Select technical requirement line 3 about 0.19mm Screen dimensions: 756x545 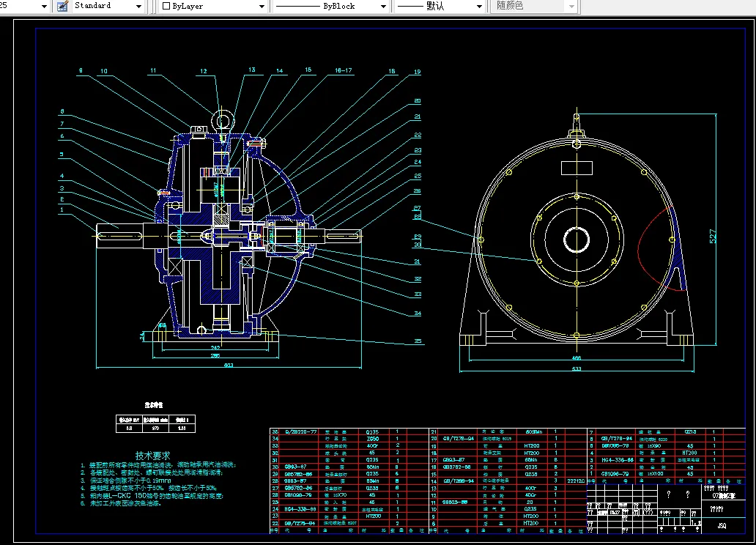click(x=126, y=481)
